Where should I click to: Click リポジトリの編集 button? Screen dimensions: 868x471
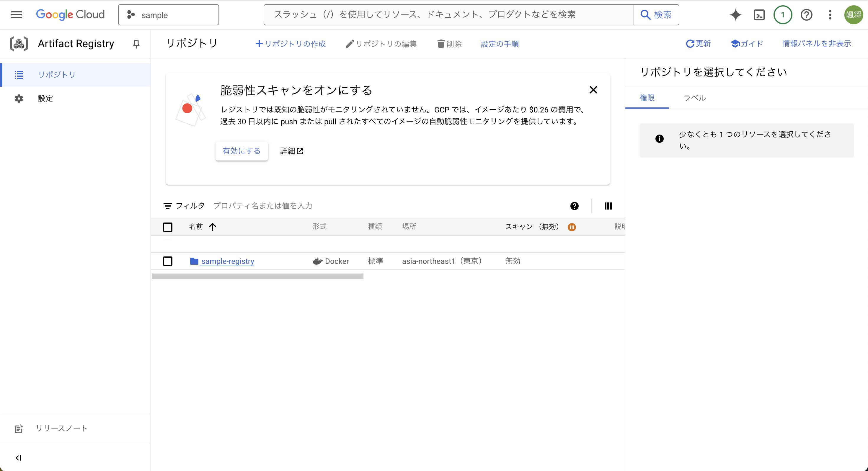pyautogui.click(x=381, y=44)
